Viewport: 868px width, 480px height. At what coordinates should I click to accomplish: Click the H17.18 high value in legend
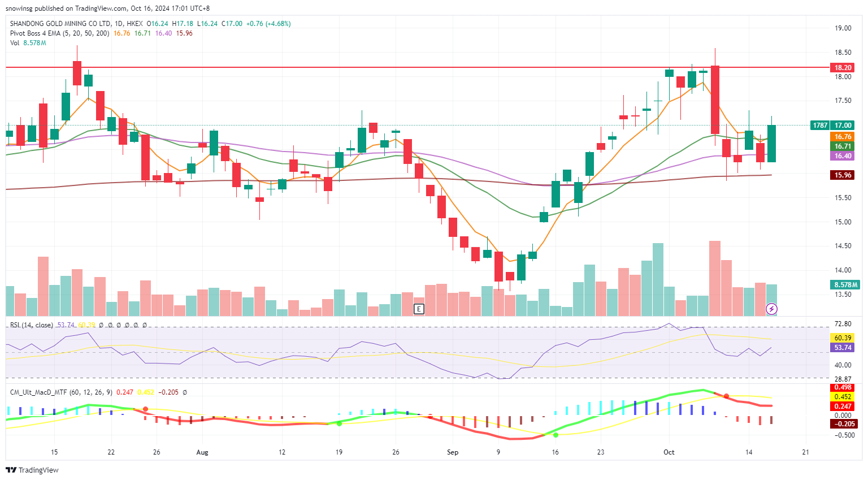tap(183, 24)
